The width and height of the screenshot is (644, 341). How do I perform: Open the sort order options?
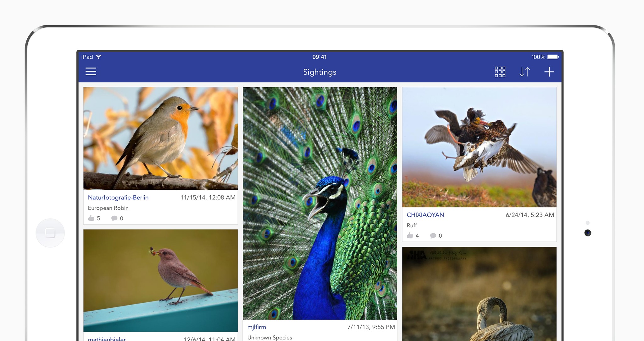coord(524,72)
